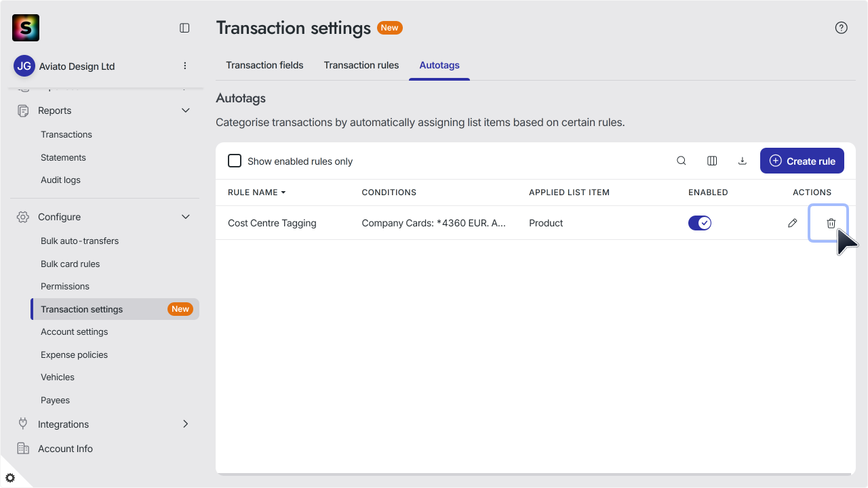Open the settings cog at bottom corner
868x488 pixels.
[x=10, y=478]
